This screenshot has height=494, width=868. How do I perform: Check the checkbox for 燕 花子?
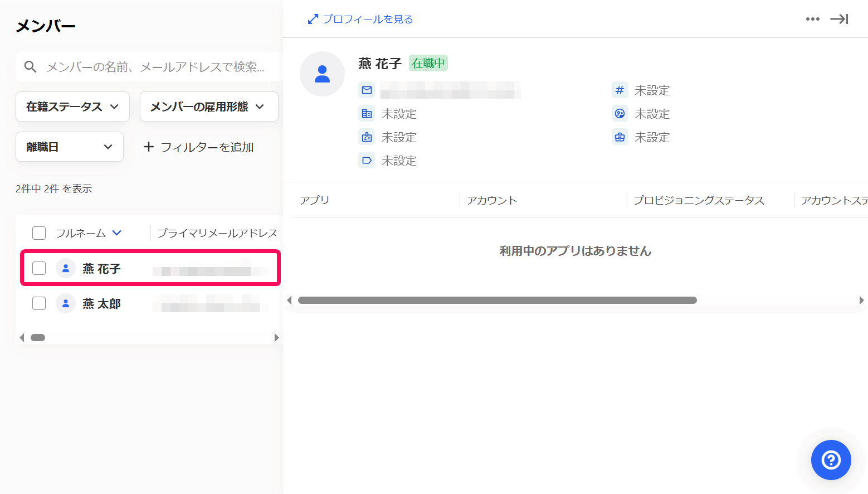(39, 268)
